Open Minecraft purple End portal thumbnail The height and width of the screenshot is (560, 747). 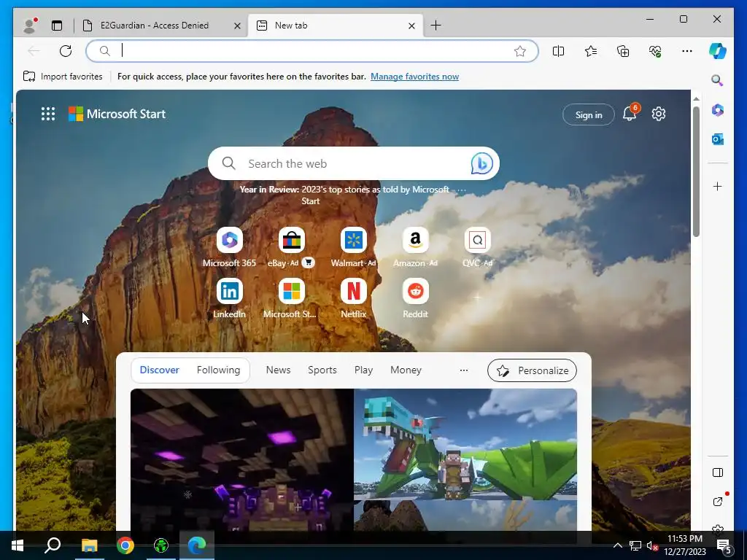pyautogui.click(x=242, y=459)
